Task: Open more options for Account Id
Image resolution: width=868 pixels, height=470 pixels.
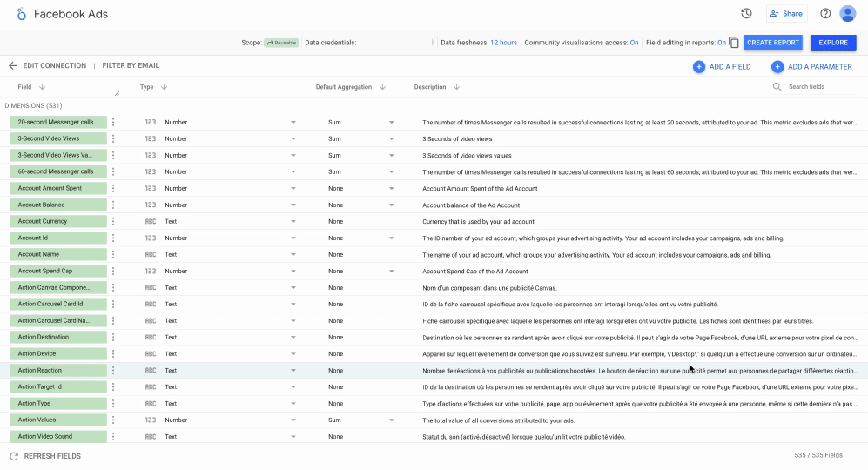Action: coord(113,238)
